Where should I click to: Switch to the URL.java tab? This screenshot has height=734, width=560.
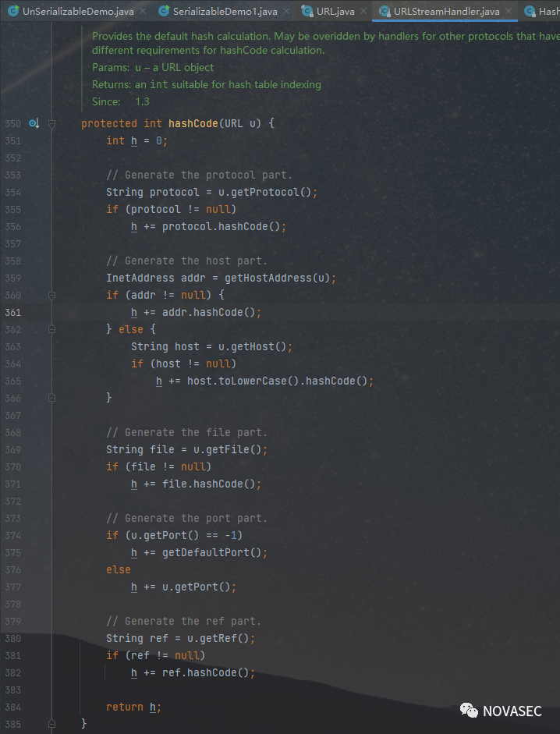(x=335, y=11)
